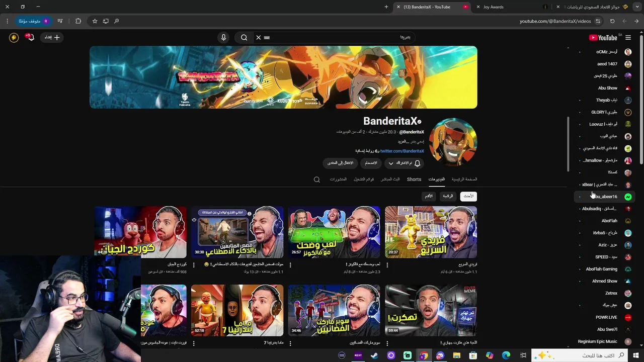Open the 34:46 supermarket video thumbnail
The height and width of the screenshot is (362, 644).
[x=334, y=310]
